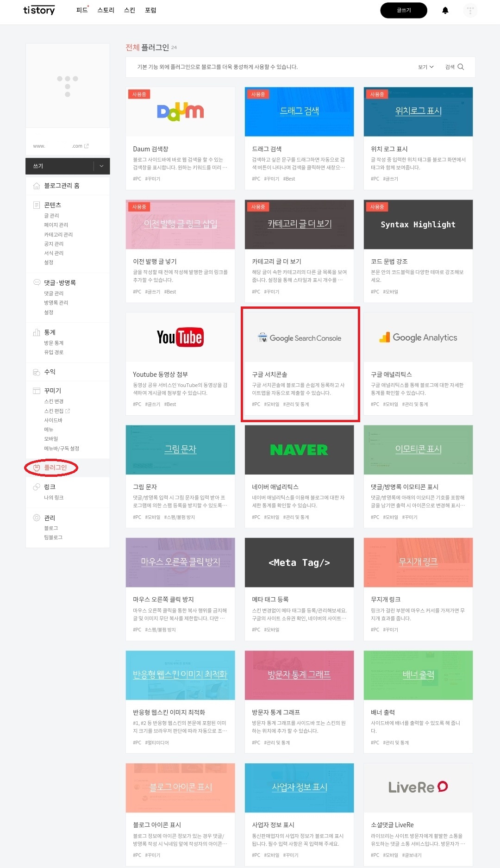Click the 플러그인 sidebar icon
500x868 pixels.
(37, 468)
